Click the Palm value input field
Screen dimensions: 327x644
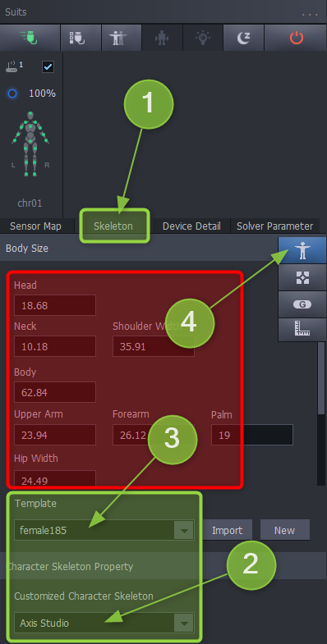pyautogui.click(x=252, y=435)
